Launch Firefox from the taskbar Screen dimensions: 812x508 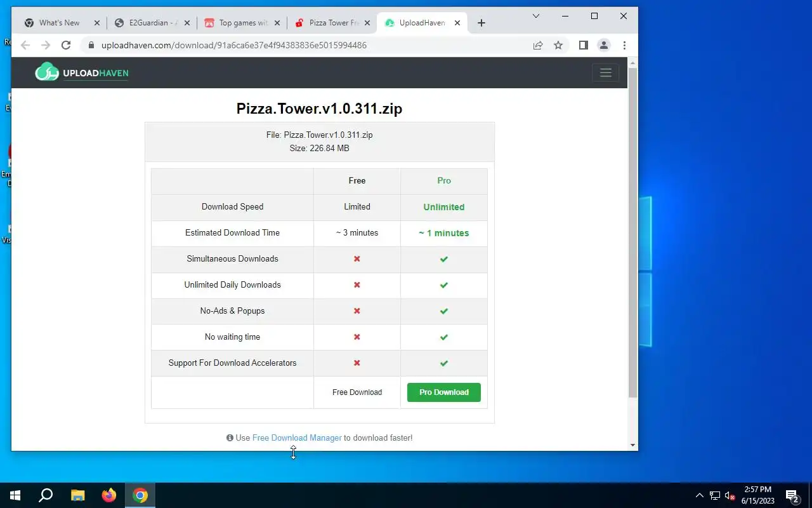coord(109,495)
